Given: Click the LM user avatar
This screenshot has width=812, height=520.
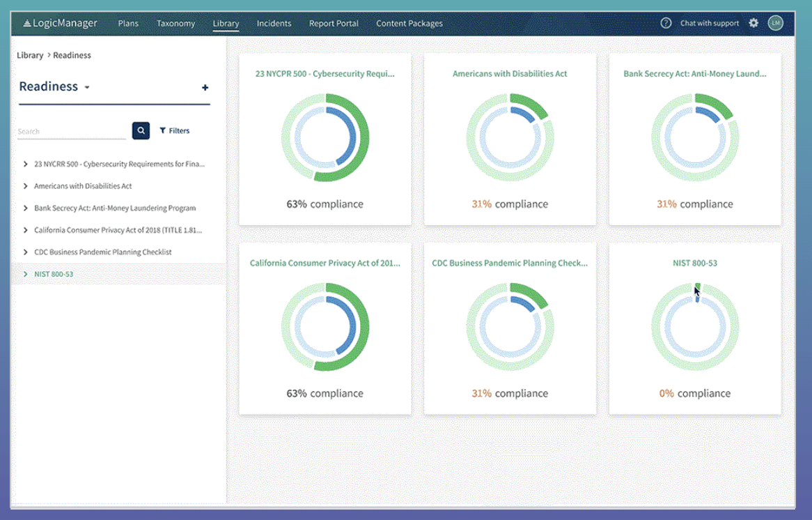Looking at the screenshot, I should [x=775, y=23].
